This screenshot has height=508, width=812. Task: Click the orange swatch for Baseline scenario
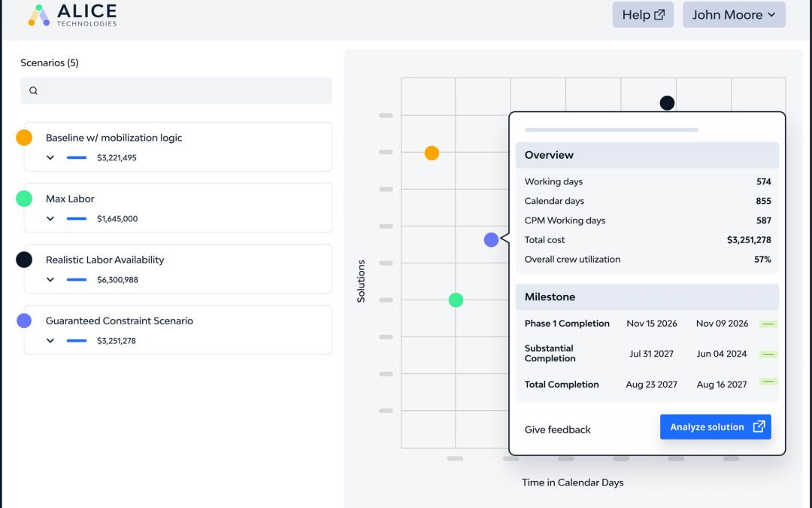pyautogui.click(x=24, y=138)
